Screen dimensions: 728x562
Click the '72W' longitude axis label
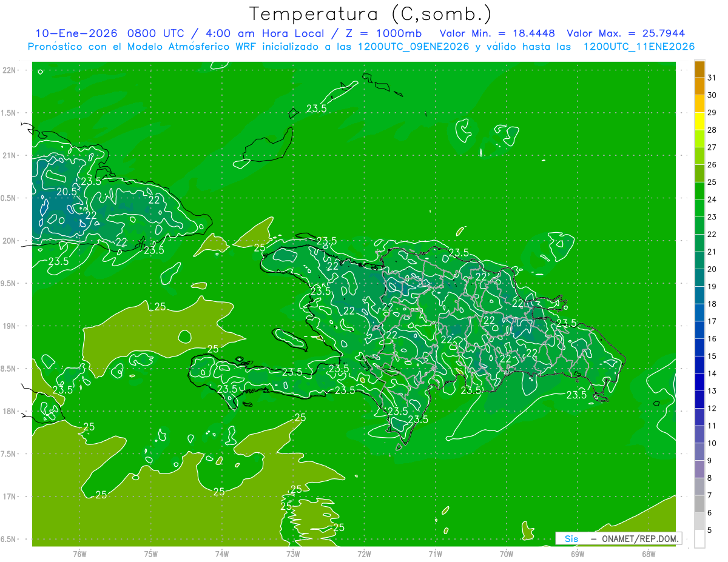pos(364,554)
